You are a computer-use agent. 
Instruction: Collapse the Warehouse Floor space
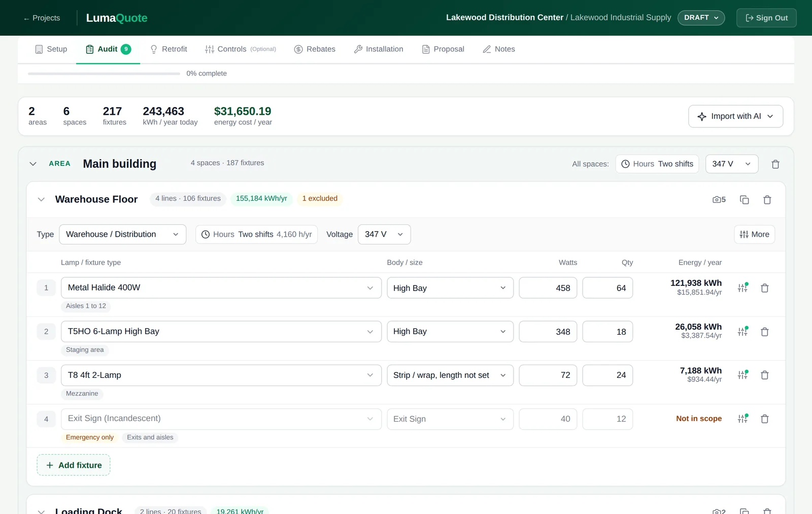[42, 199]
